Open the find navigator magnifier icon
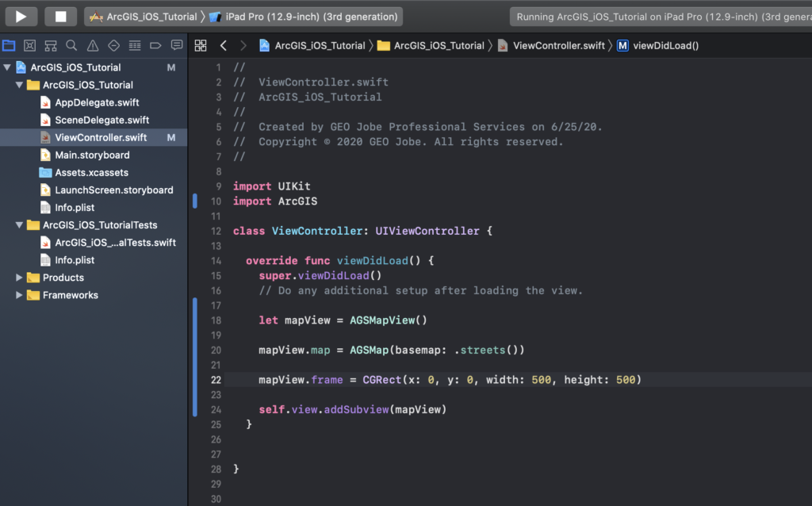This screenshot has width=812, height=506. (71, 45)
